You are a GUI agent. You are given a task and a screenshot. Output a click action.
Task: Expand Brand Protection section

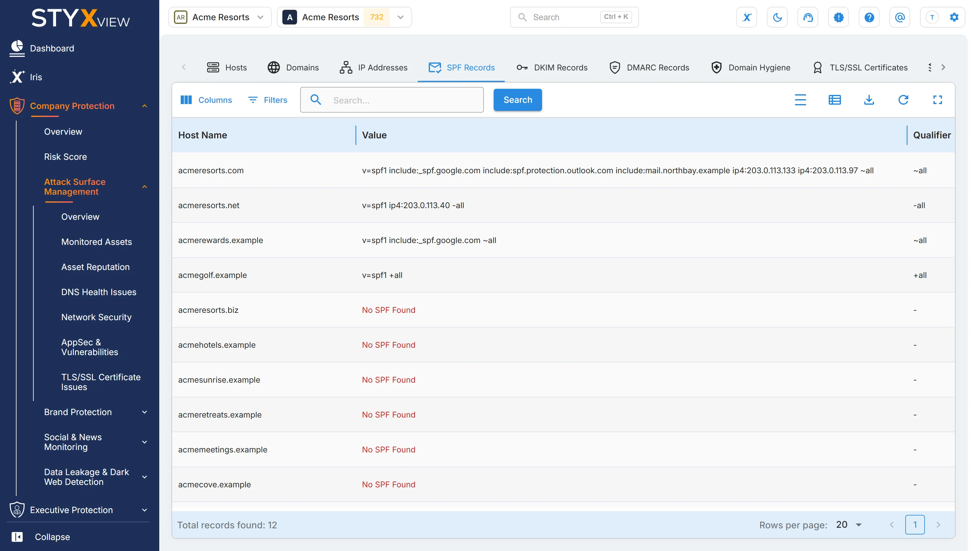click(145, 412)
